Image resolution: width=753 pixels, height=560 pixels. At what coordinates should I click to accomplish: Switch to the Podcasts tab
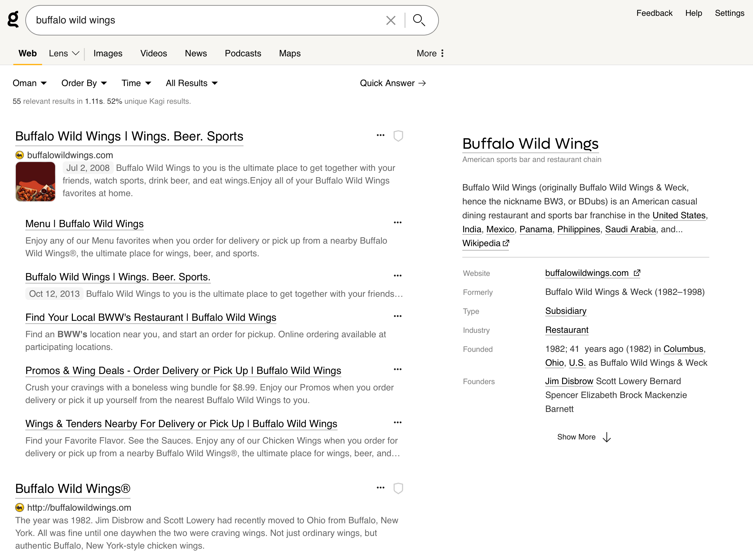(x=243, y=53)
